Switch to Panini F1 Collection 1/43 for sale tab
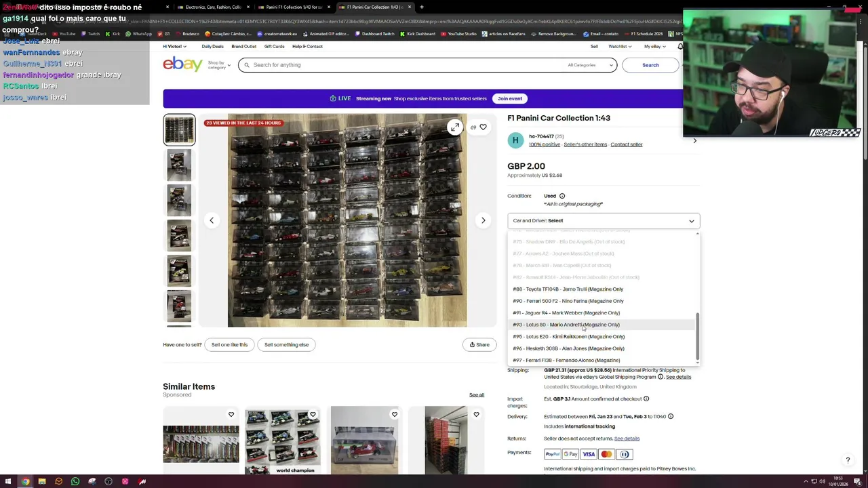Screen dimensions: 868x488 pyautogui.click(x=294, y=7)
